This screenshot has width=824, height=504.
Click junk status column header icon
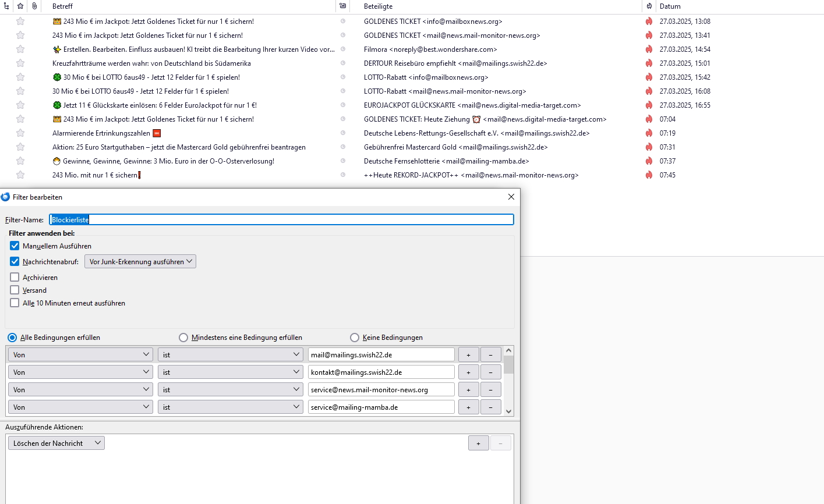[649, 6]
